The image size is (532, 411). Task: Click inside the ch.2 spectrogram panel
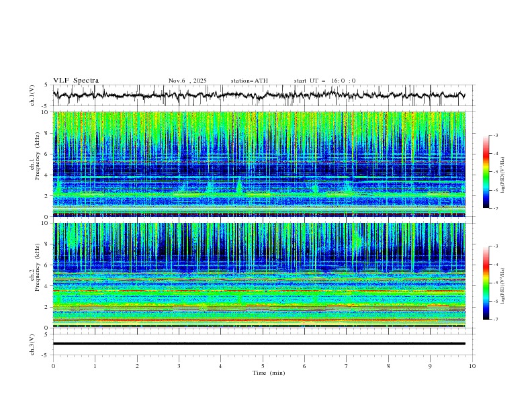point(259,275)
